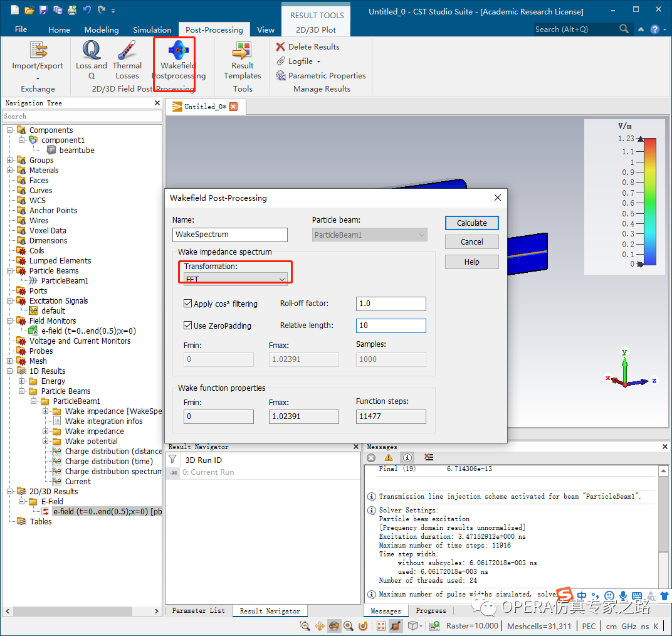
Task: Switch to the View ribbon tab
Action: pyautogui.click(x=266, y=29)
